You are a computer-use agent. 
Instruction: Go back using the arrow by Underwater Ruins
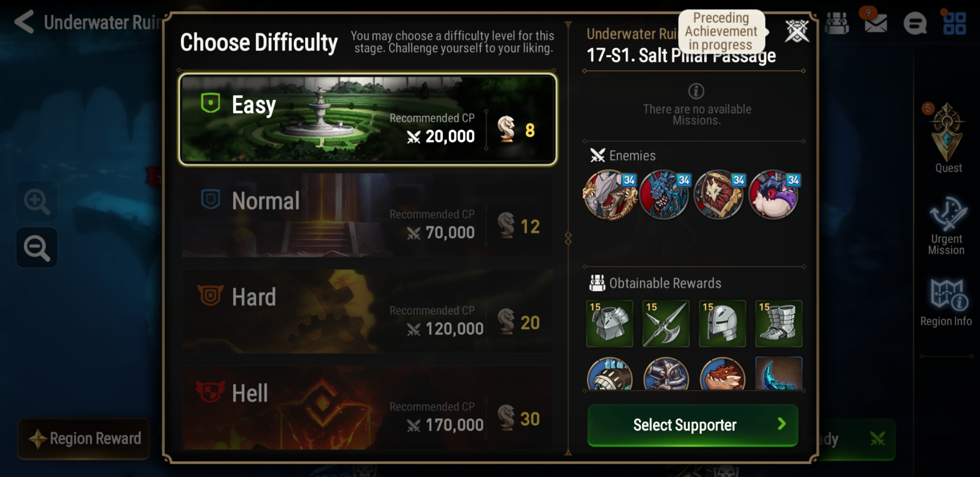[x=24, y=22]
